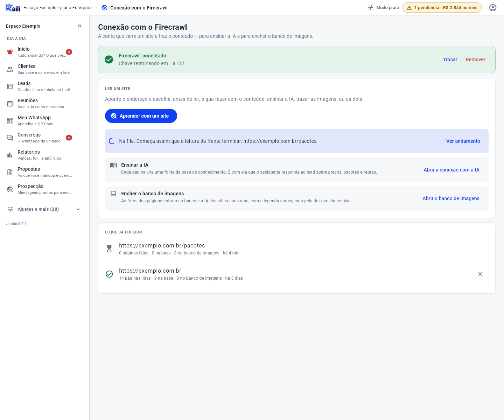Viewport: 504px width, 420px height.
Task: Click the Meu WhatsApp QR code icon
Action: tap(10, 121)
